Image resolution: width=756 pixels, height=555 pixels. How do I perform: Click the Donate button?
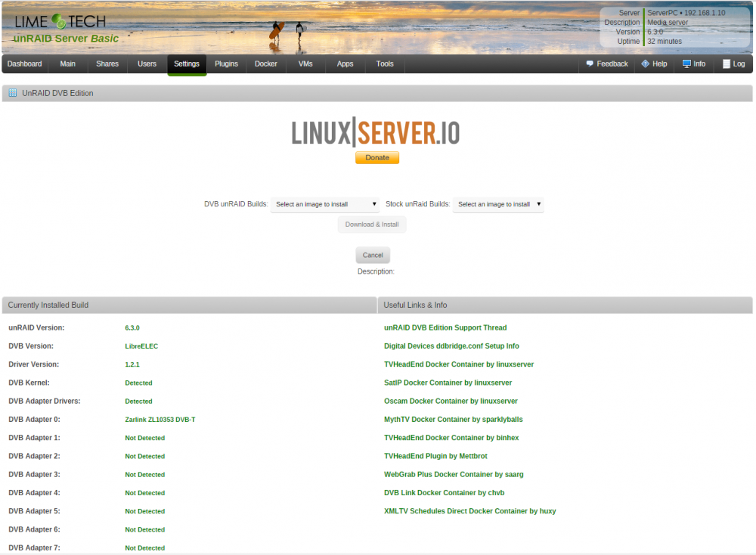[x=377, y=158]
